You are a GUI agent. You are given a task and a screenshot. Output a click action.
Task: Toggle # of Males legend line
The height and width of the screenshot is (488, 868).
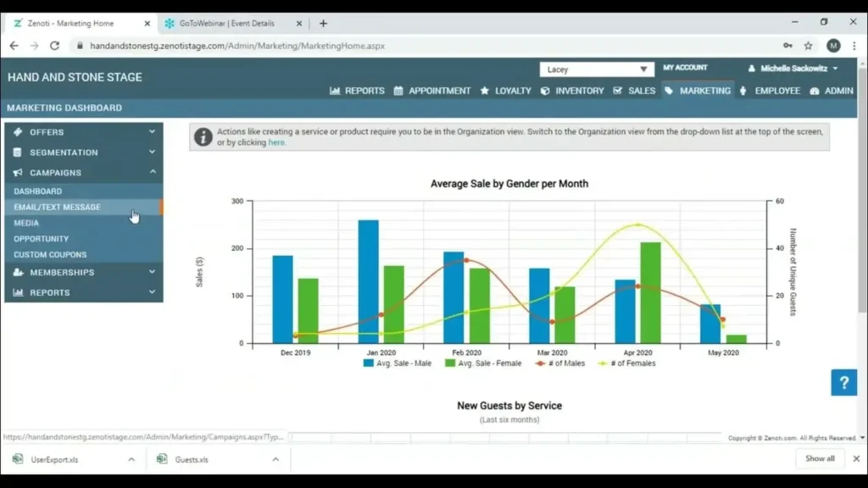(x=560, y=363)
